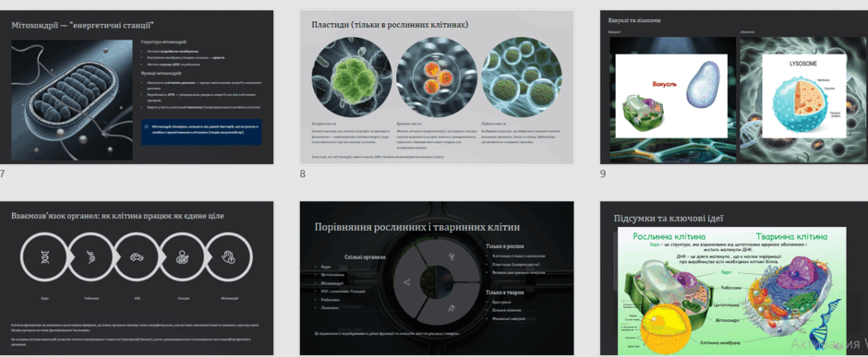Select the Підсумки та ключові ідеї slide
The width and height of the screenshot is (868, 357).
coord(734,278)
